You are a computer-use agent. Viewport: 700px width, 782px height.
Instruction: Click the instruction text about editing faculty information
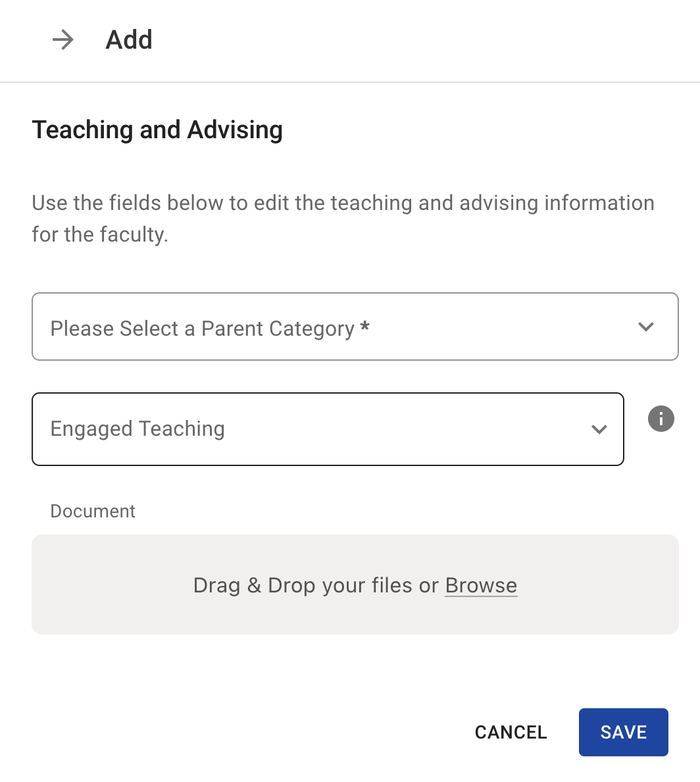pyautogui.click(x=343, y=203)
